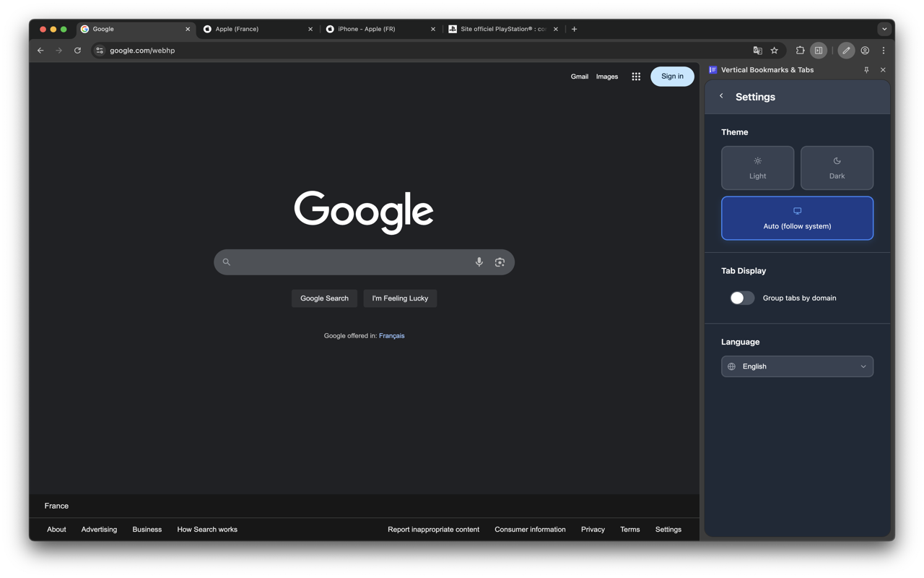Open site information icon in address bar
Screen dimensions: 924x578
(100, 51)
